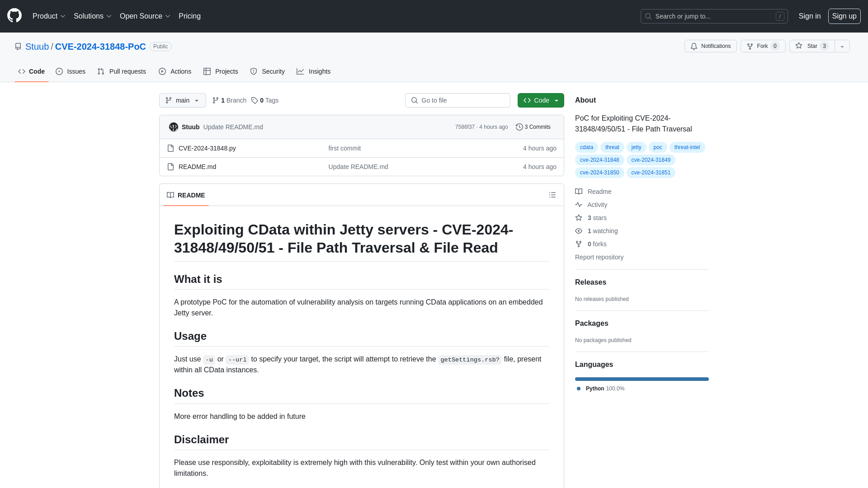Star this repository
This screenshot has height=488, width=868.
coord(812,46)
